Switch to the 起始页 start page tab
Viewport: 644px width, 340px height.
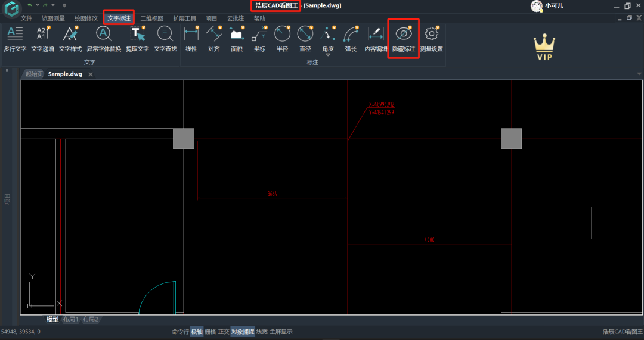33,74
